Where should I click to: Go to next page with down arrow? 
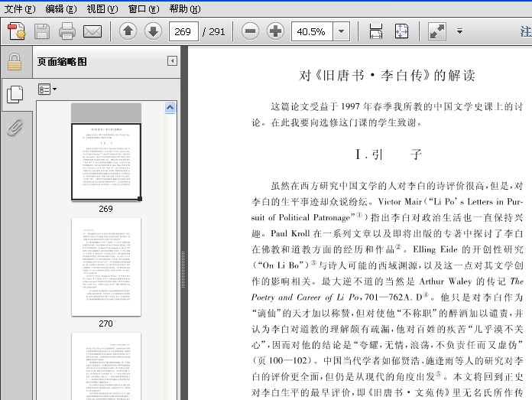point(153,31)
